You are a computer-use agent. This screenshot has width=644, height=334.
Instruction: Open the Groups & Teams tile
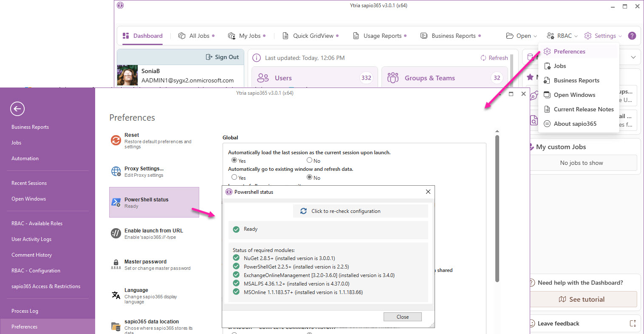click(444, 78)
